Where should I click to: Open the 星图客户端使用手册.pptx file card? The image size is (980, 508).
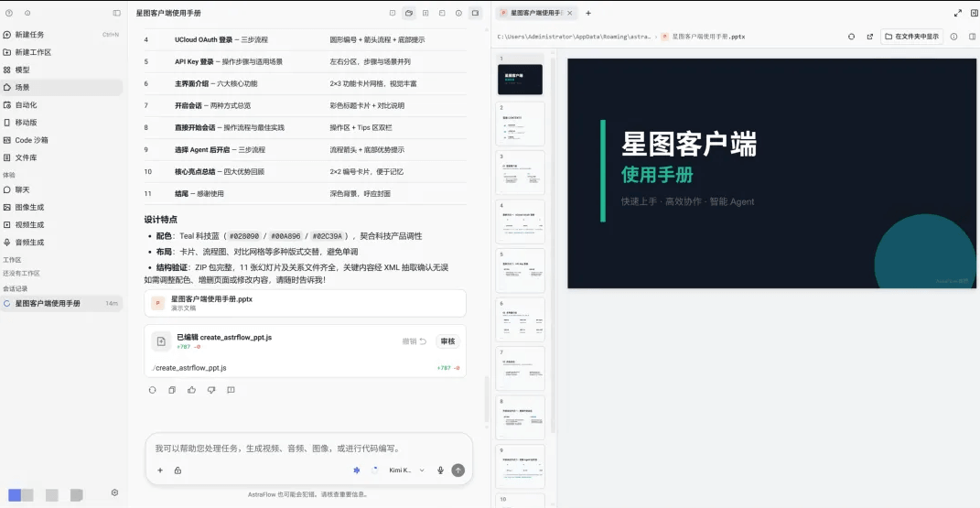(x=305, y=303)
